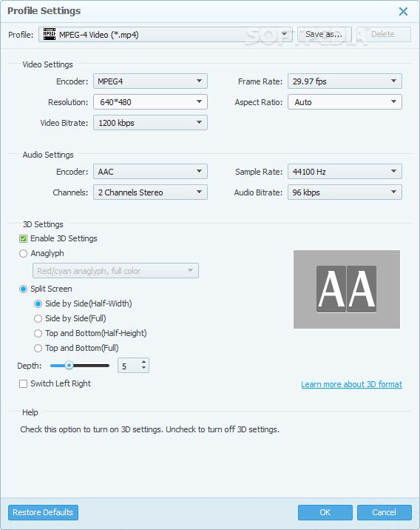This screenshot has height=530, width=420.
Task: Click Restore Defaults button
Action: tap(43, 512)
